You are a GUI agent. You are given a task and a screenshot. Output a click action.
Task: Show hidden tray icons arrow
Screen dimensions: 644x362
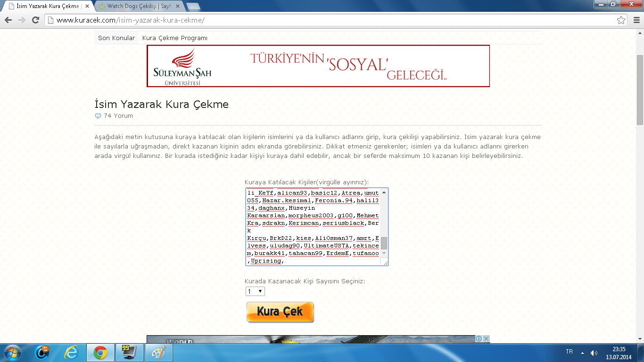tap(582, 353)
